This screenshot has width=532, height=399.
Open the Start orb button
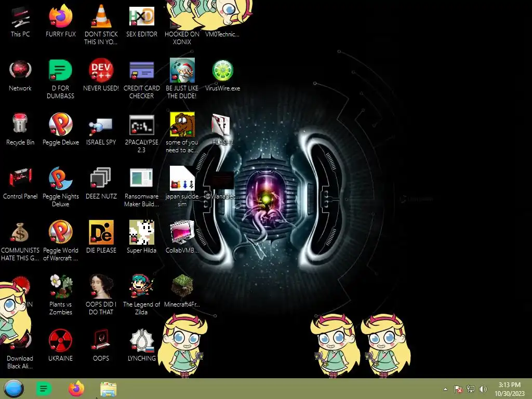pyautogui.click(x=14, y=389)
